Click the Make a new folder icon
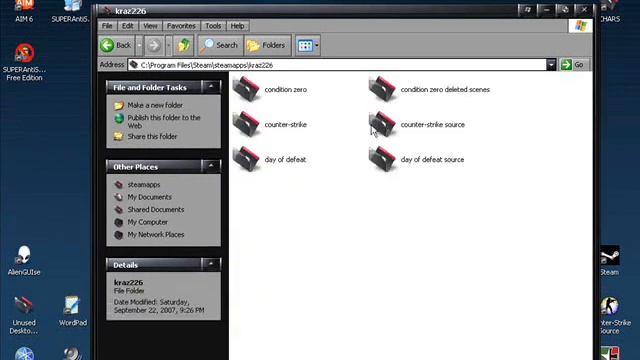Image resolution: width=640 pixels, height=360 pixels. [x=119, y=106]
